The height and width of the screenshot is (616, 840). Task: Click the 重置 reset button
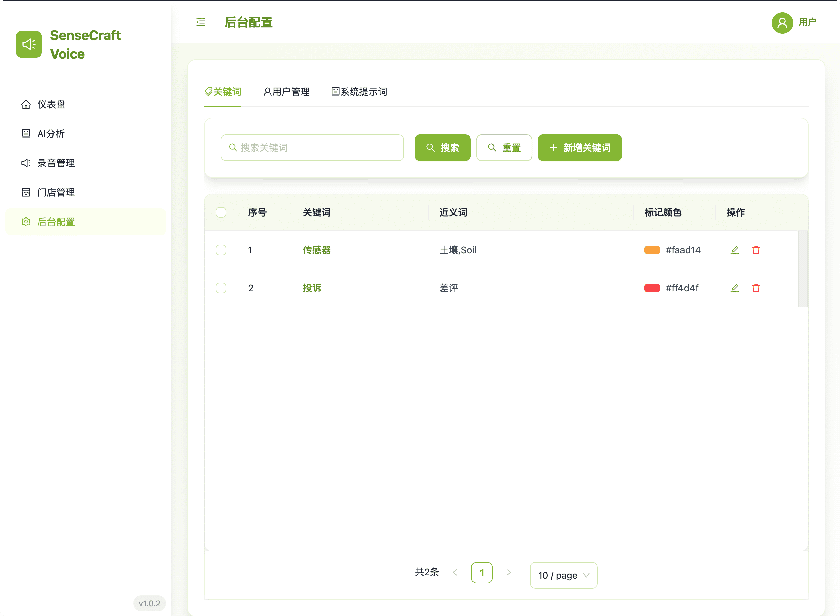[504, 148]
